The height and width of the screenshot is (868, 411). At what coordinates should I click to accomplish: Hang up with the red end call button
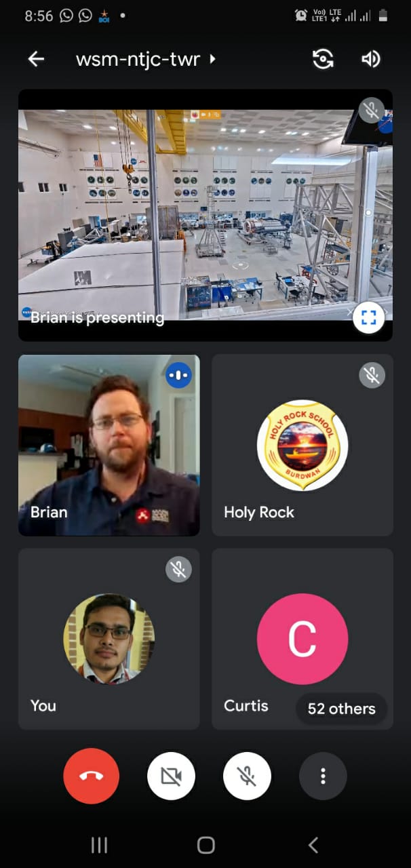coord(92,776)
